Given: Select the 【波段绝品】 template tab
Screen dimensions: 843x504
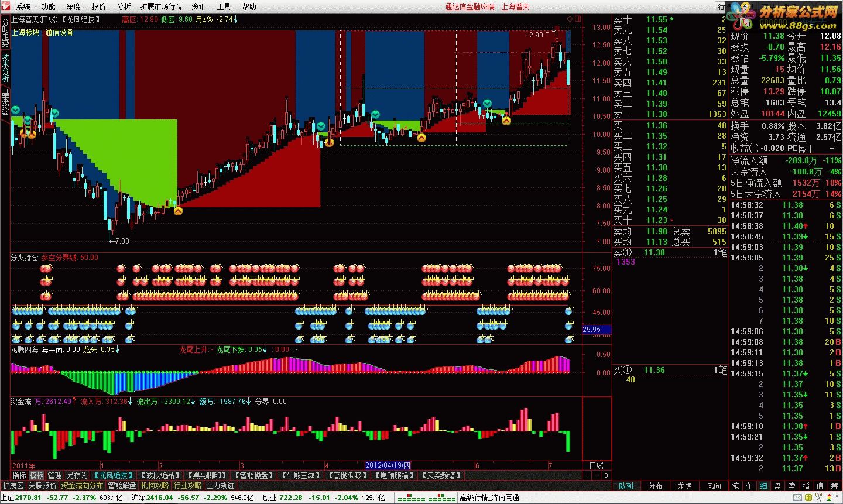Looking at the screenshot, I should coord(160,475).
